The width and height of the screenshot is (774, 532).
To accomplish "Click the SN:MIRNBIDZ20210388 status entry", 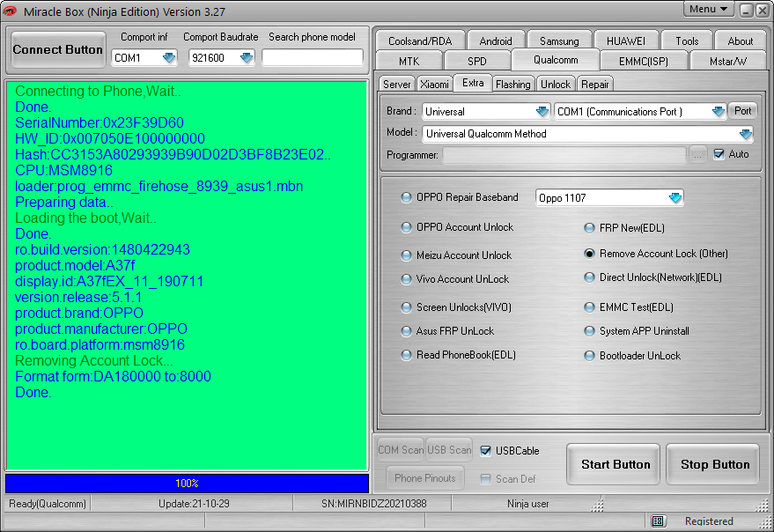I will pyautogui.click(x=373, y=504).
